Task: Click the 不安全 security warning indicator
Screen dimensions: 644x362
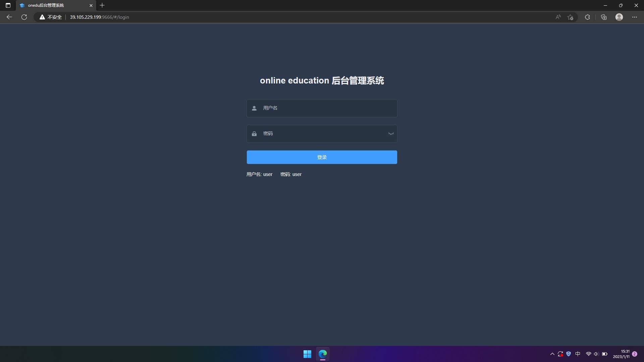Action: pyautogui.click(x=51, y=17)
